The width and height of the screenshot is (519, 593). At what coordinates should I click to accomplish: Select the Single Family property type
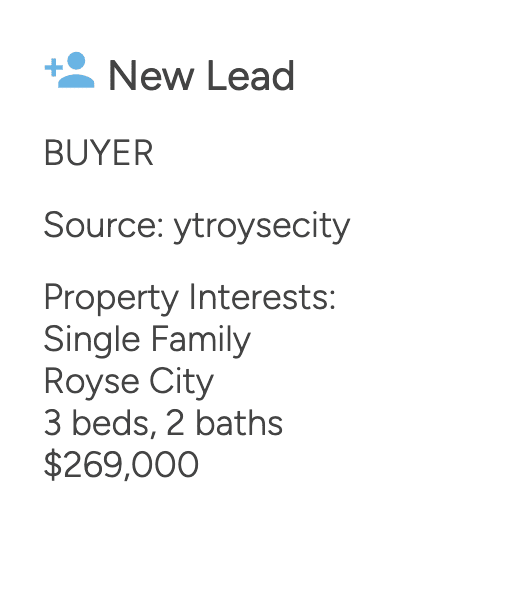point(147,342)
